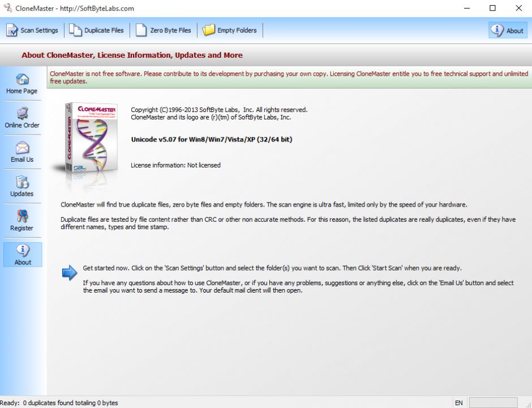This screenshot has width=532, height=408.
Task: Open the Zero Byte Files view
Action: click(x=164, y=31)
